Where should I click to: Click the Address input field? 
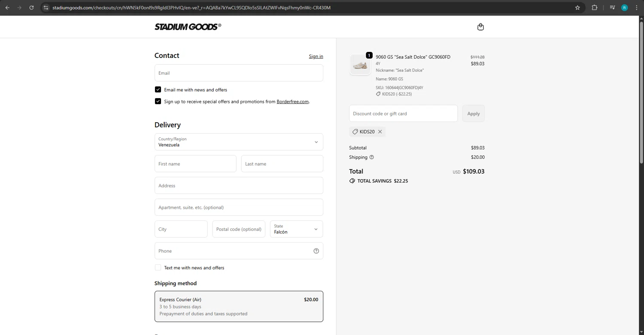[x=239, y=186]
